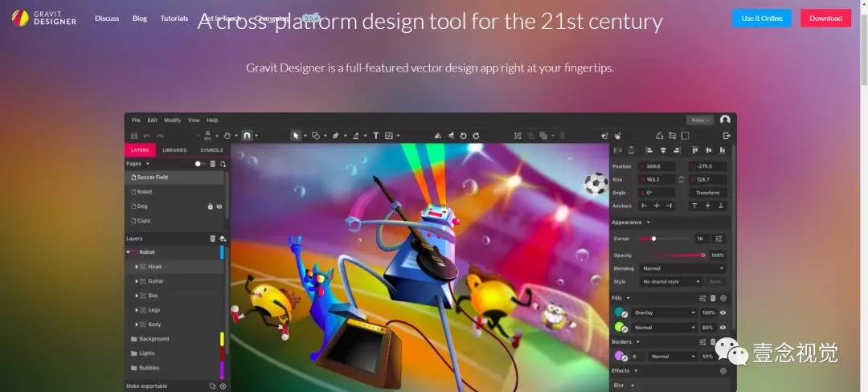This screenshot has width=868, height=392.
Task: Click lock icon on Dog page
Action: 210,206
